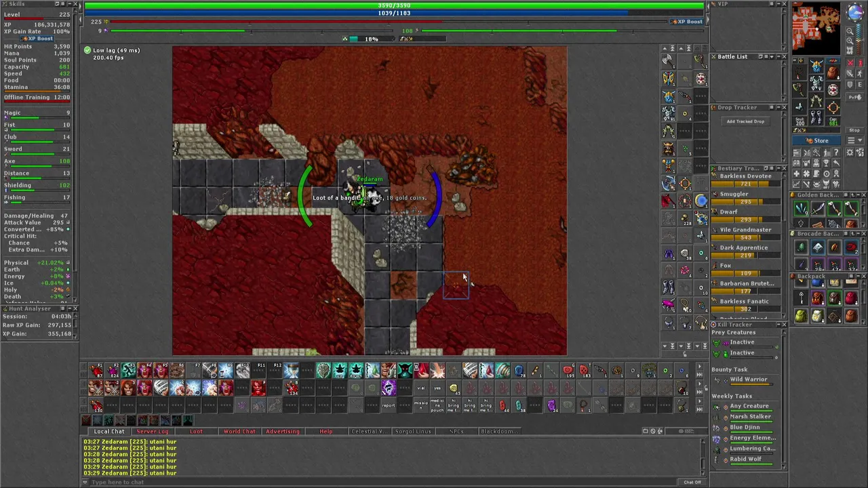Select the blue gem in Brocade Backpack
868x488 pixels.
(x=818, y=247)
